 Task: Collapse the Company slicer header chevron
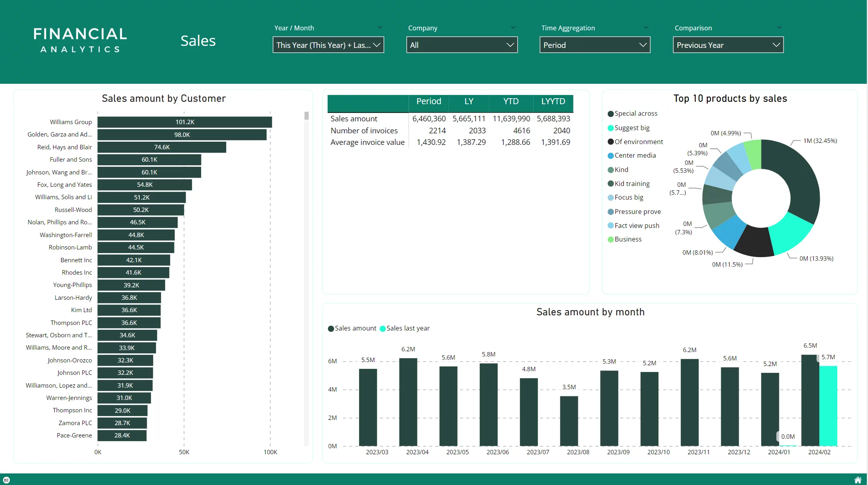(x=513, y=28)
